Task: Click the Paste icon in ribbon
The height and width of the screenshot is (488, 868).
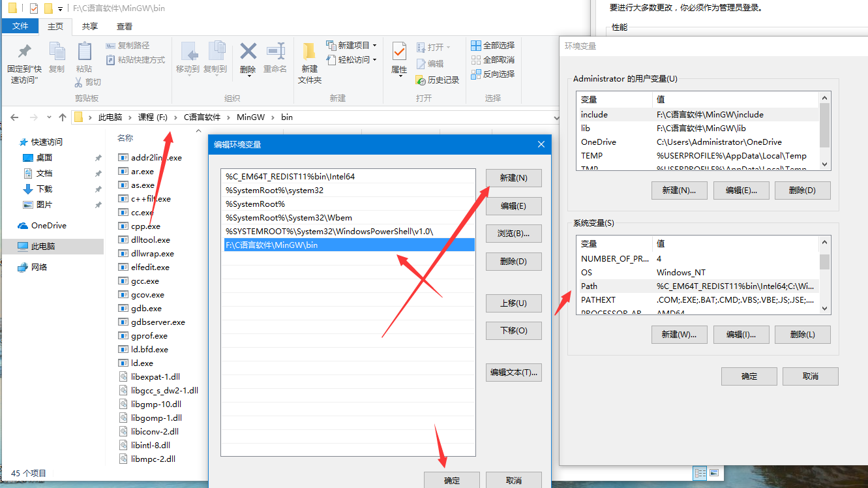Action: click(x=84, y=52)
